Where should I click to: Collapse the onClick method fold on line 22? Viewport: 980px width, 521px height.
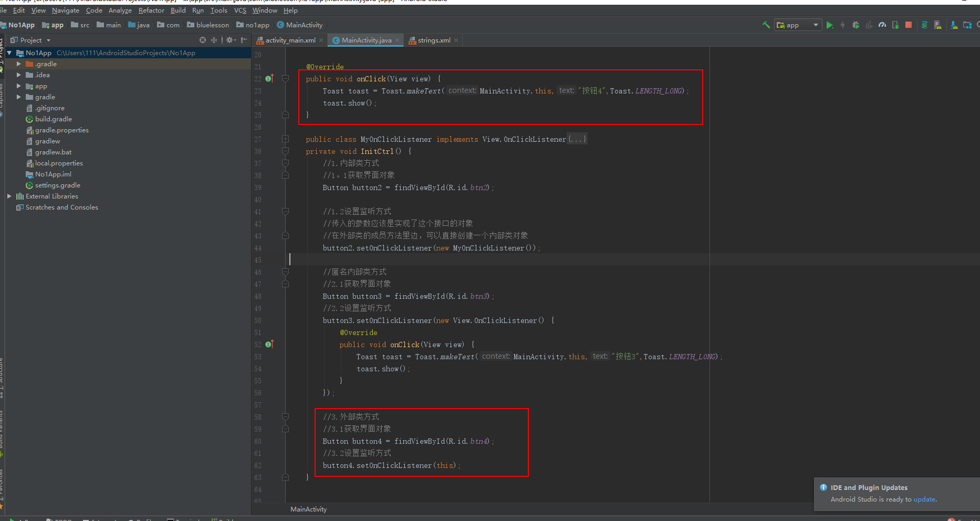pyautogui.click(x=285, y=79)
